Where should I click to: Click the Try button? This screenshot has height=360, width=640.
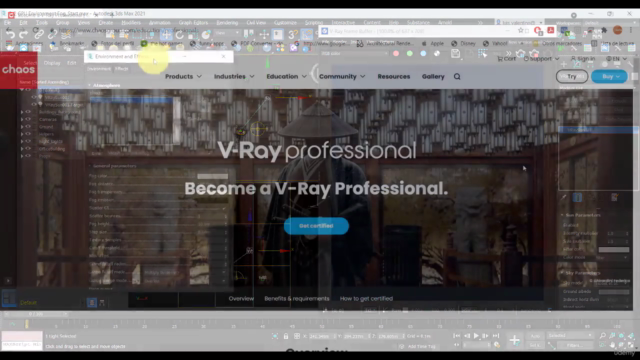572,76
